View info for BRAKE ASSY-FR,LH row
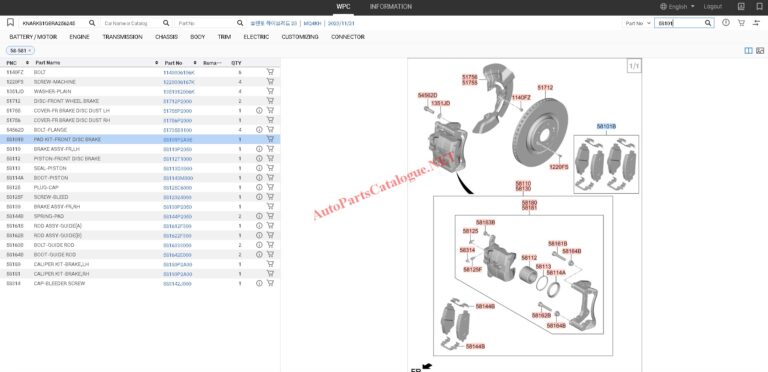Viewport: 768px width, 372px height. pos(259,149)
